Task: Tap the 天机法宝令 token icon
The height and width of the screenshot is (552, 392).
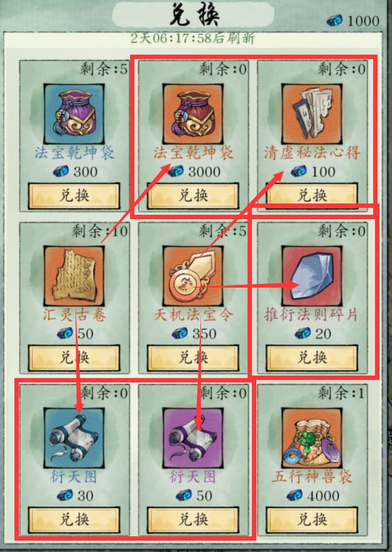Action: pos(193,276)
